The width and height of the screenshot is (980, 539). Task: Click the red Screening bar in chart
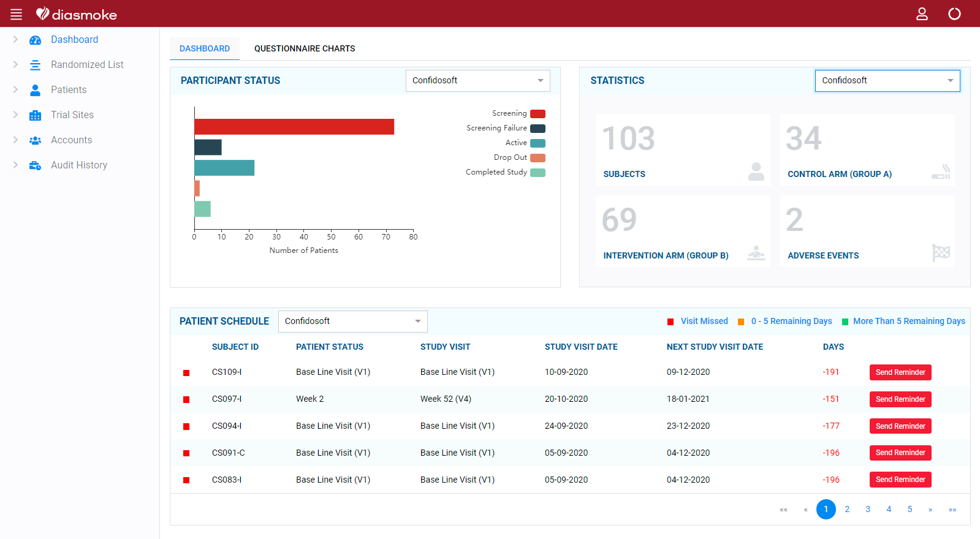coord(294,127)
